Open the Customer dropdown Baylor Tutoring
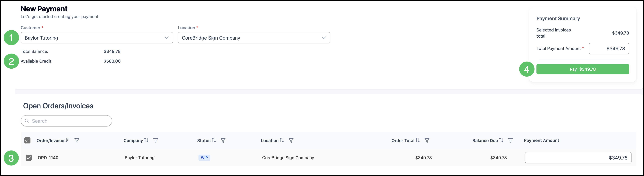This screenshot has height=176, width=644. [x=97, y=38]
